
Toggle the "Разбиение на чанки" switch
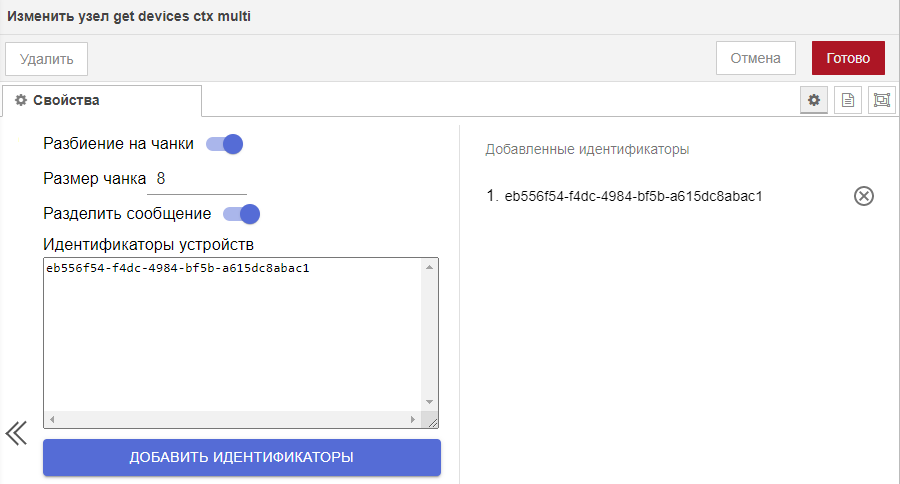[x=225, y=144]
